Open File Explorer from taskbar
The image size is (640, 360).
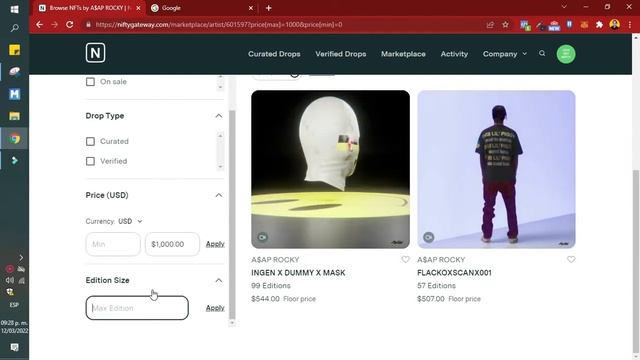tap(14, 116)
